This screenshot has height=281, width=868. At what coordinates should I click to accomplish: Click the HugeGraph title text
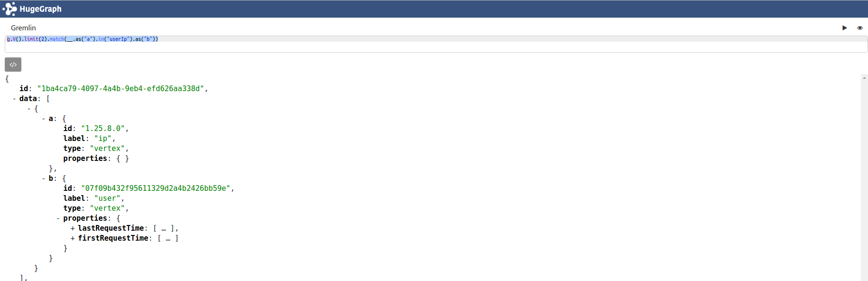pos(40,9)
